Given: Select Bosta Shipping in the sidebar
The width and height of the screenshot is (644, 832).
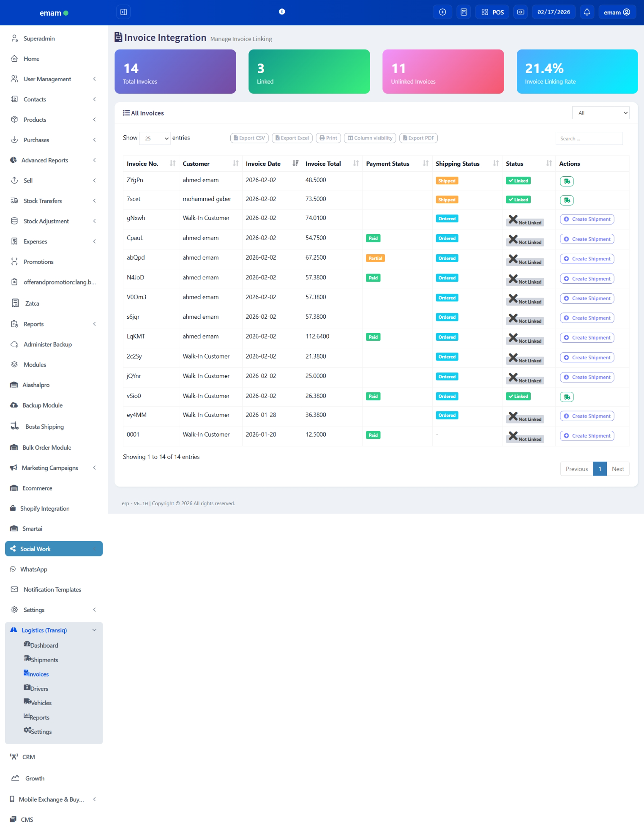Looking at the screenshot, I should (x=44, y=427).
